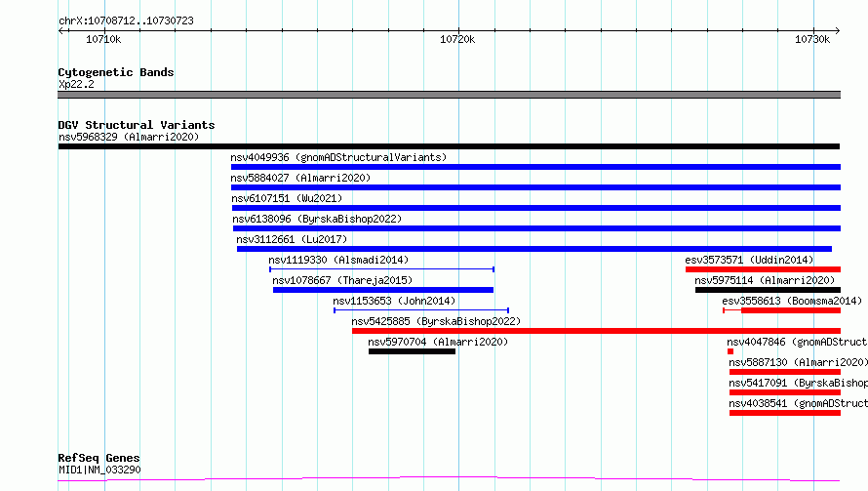Click the red nsv4038541 variant bar
Viewport: 868px width, 491px height.
[785, 413]
